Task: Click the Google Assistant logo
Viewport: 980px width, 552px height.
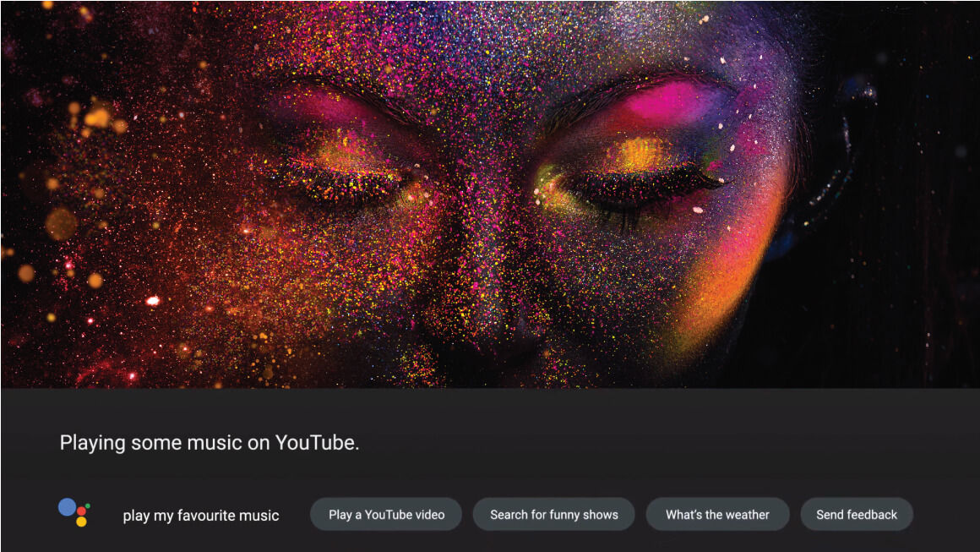Action: coord(74,512)
